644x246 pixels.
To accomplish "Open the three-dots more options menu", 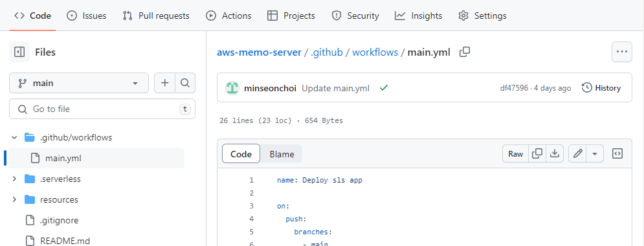I will click(x=622, y=52).
